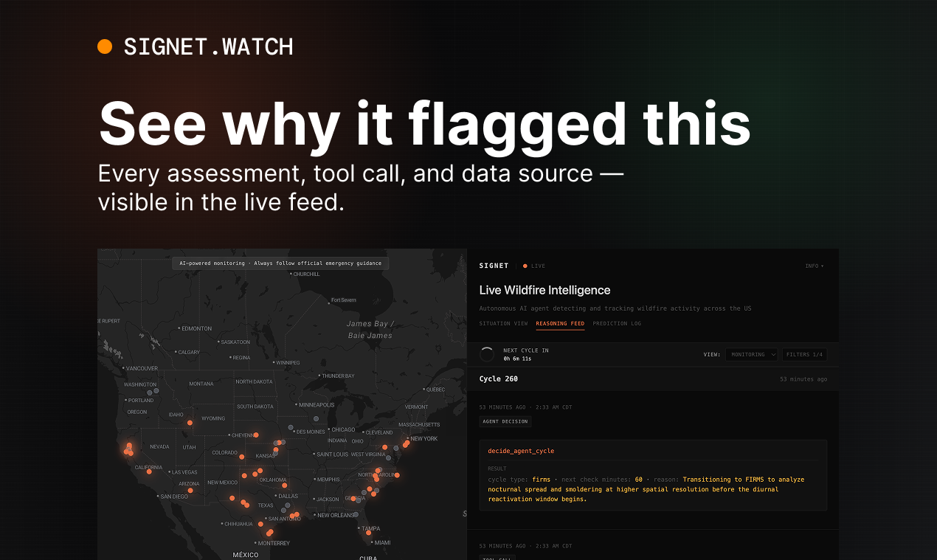Click the orange fire marker near Idaho
This screenshot has height=560, width=937.
(190, 423)
